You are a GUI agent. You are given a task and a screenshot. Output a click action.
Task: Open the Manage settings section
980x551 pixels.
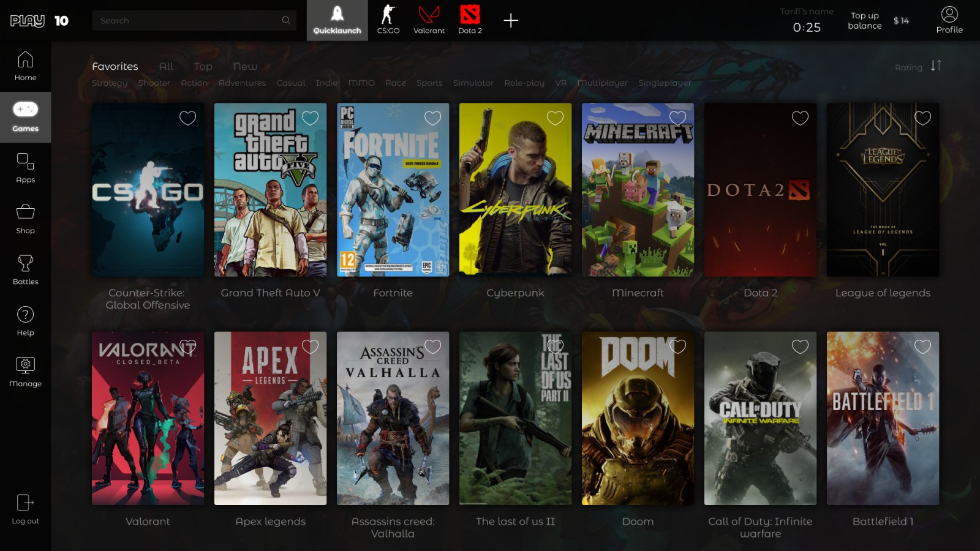point(25,372)
